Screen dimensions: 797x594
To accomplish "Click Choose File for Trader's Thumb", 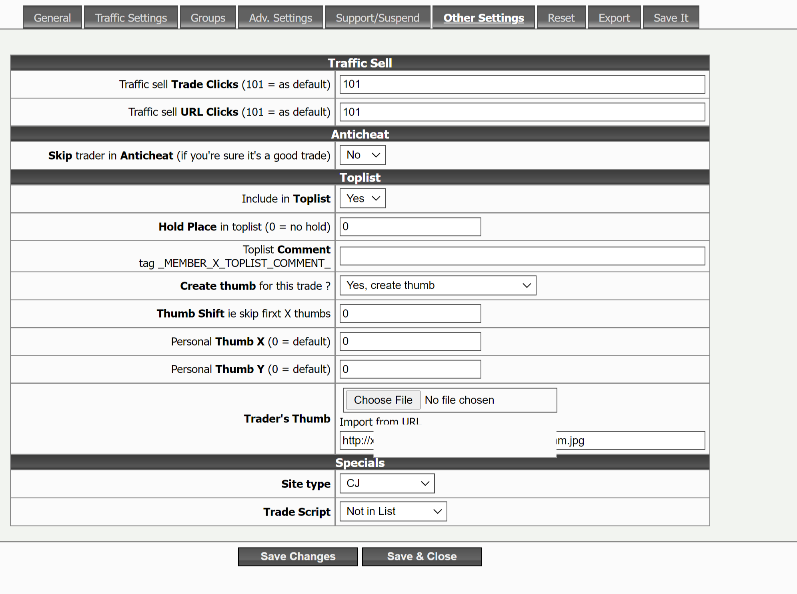I will coord(383,400).
